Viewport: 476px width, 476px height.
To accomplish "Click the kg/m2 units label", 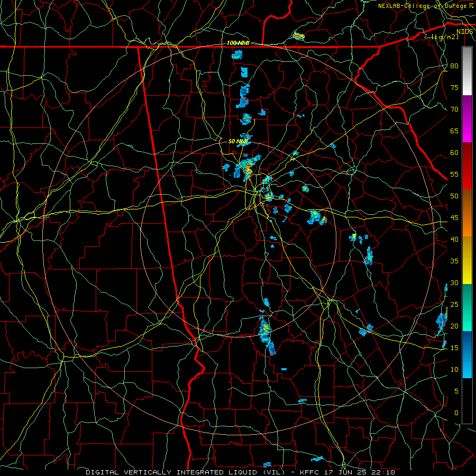I will 445,36.
